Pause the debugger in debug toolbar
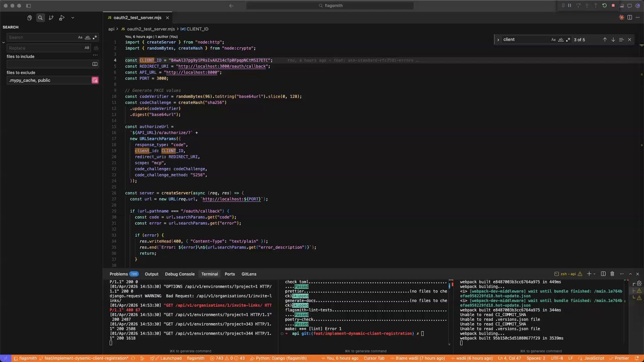The width and height of the screenshot is (644, 362). (570, 6)
